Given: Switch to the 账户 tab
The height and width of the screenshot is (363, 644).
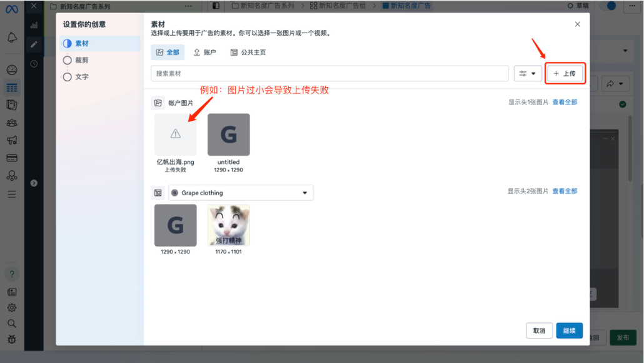Looking at the screenshot, I should click(x=204, y=53).
